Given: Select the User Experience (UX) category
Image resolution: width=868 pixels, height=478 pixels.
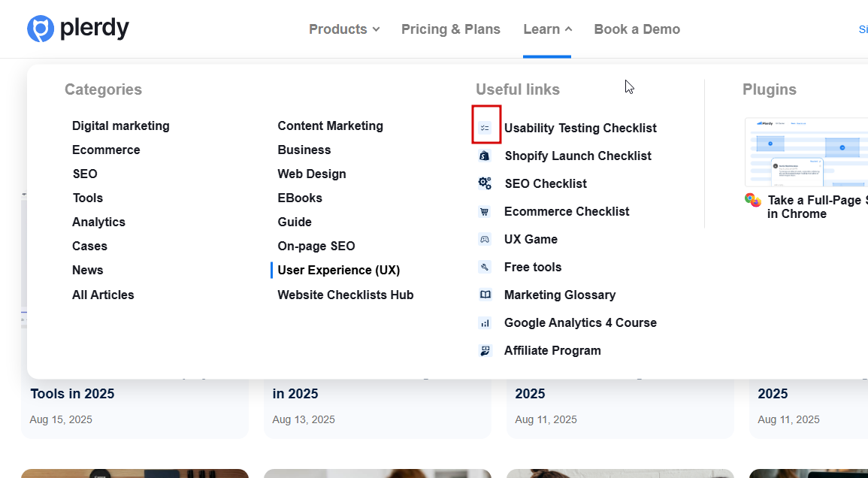Looking at the screenshot, I should [339, 270].
